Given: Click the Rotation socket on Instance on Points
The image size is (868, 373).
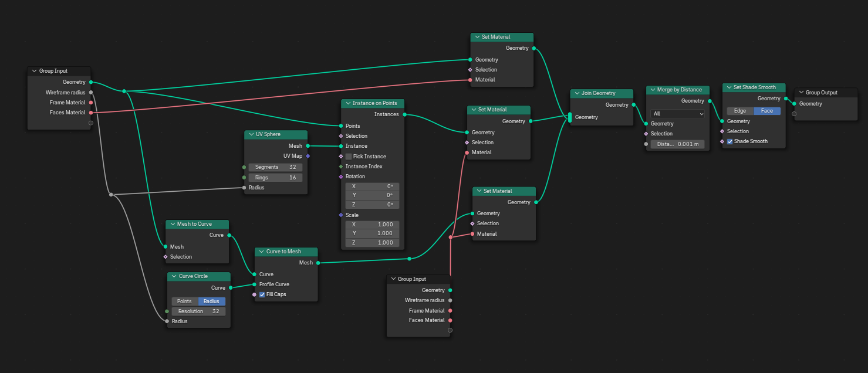Looking at the screenshot, I should click(x=340, y=177).
